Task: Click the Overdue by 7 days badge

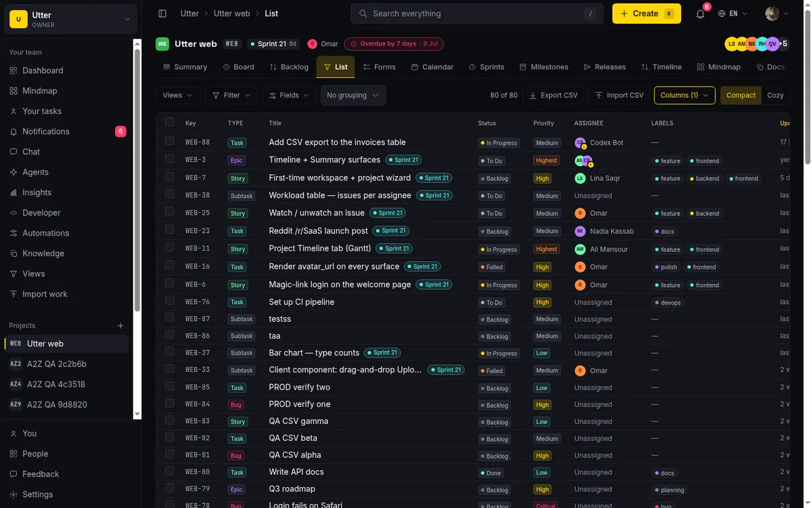Action: pyautogui.click(x=394, y=44)
